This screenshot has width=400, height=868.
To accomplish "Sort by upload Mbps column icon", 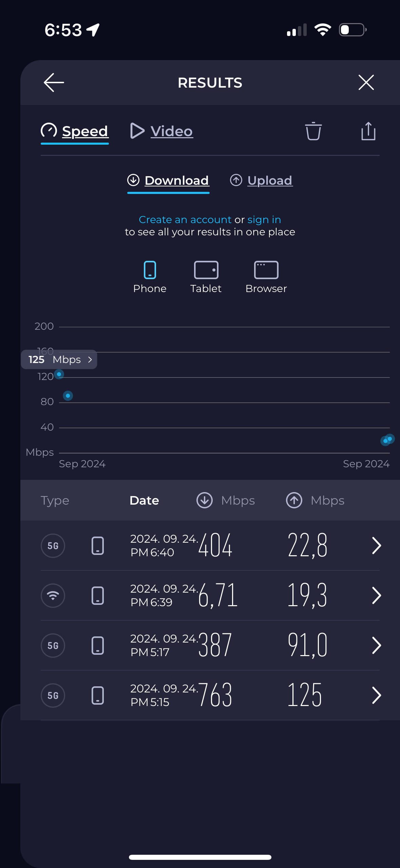I will tap(294, 500).
